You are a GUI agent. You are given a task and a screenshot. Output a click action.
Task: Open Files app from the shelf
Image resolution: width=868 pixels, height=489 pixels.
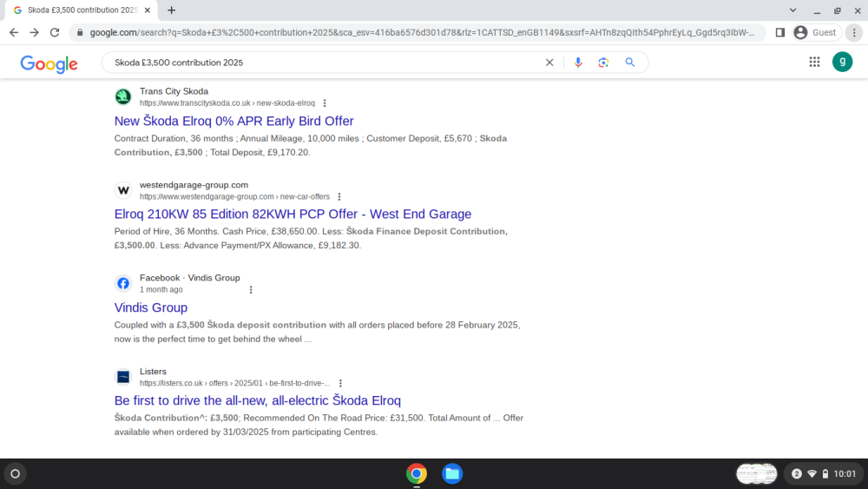coord(452,473)
